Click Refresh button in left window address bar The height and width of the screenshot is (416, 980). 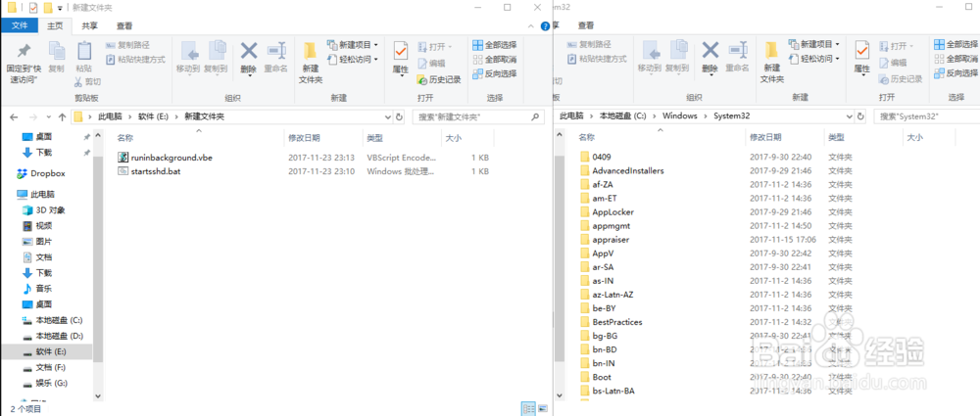click(400, 116)
